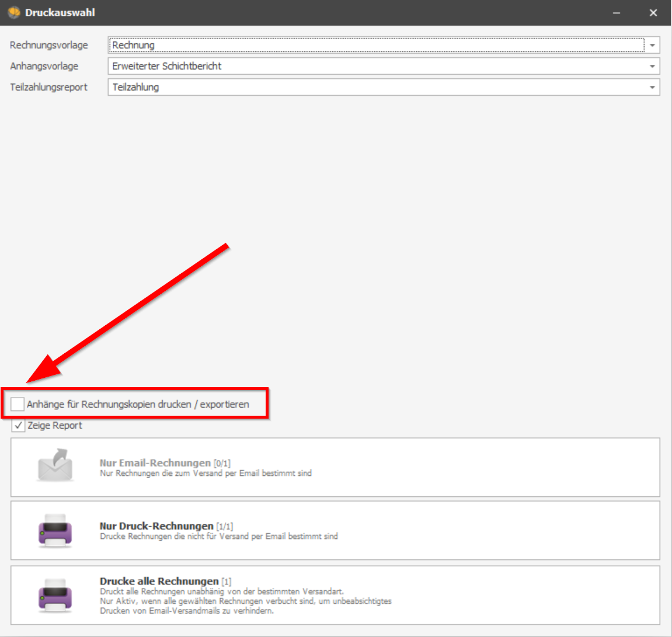672x637 pixels.
Task: Click the Druckauswahl app icon in title bar
Action: [x=13, y=12]
